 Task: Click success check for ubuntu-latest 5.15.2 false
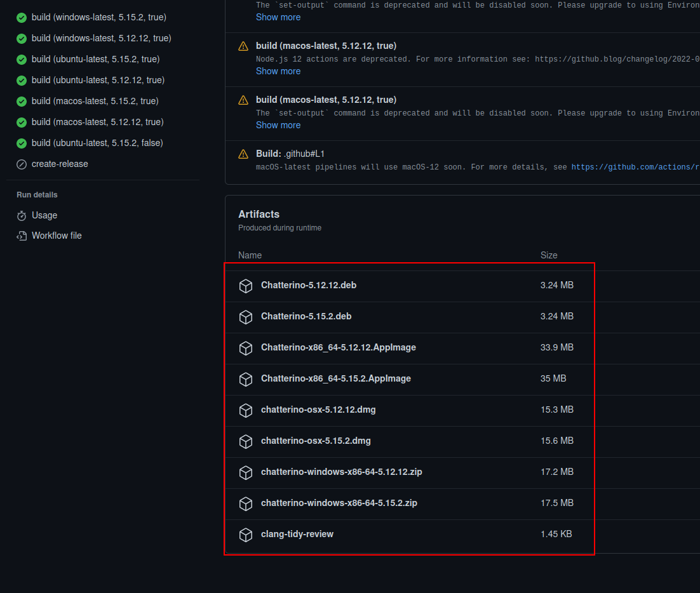[22, 143]
